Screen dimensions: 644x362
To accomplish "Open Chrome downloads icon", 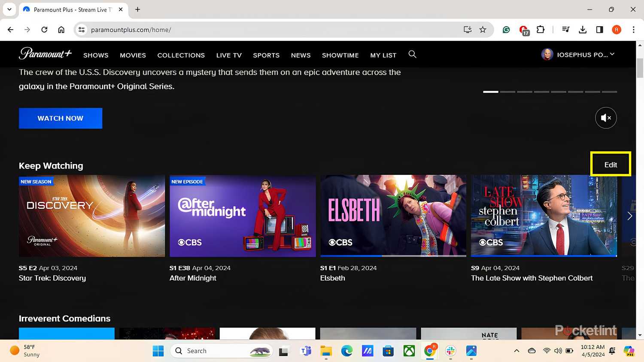I will 582,30.
